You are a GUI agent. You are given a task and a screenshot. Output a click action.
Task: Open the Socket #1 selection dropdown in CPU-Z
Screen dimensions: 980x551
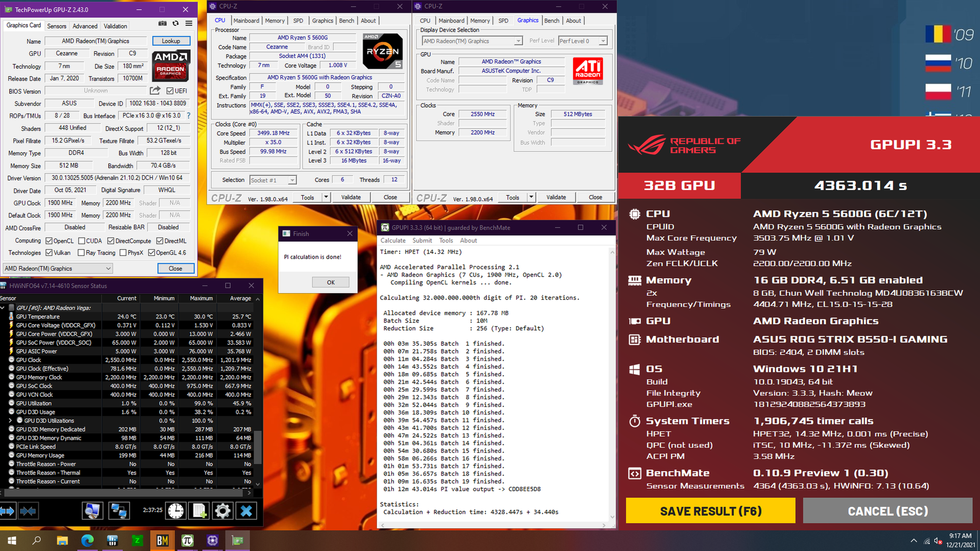click(273, 180)
